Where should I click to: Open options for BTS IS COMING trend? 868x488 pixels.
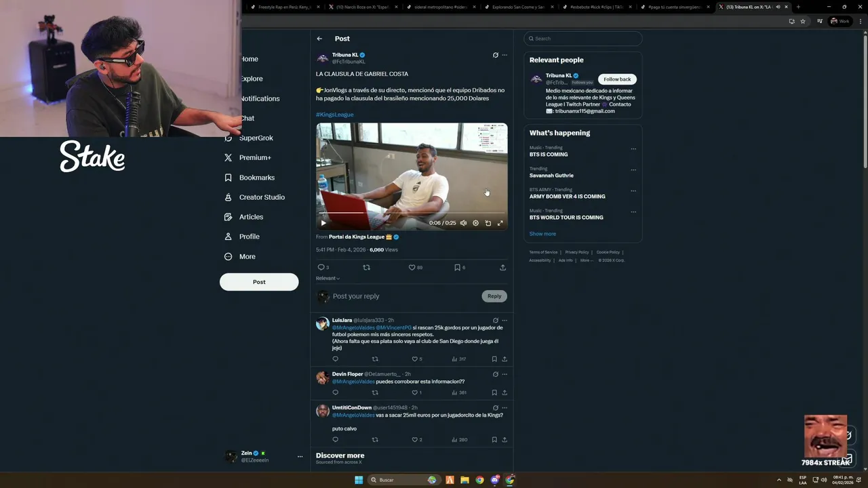(x=633, y=149)
